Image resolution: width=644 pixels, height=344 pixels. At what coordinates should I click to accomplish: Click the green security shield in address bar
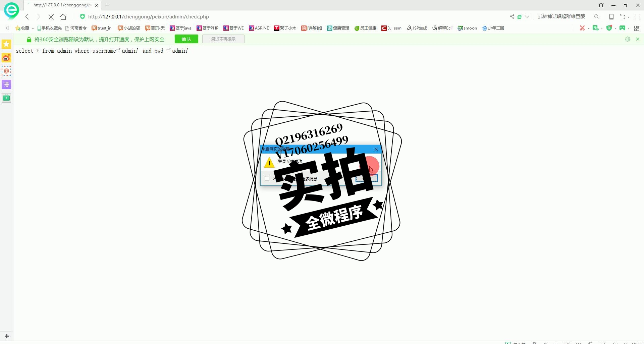[x=83, y=16]
